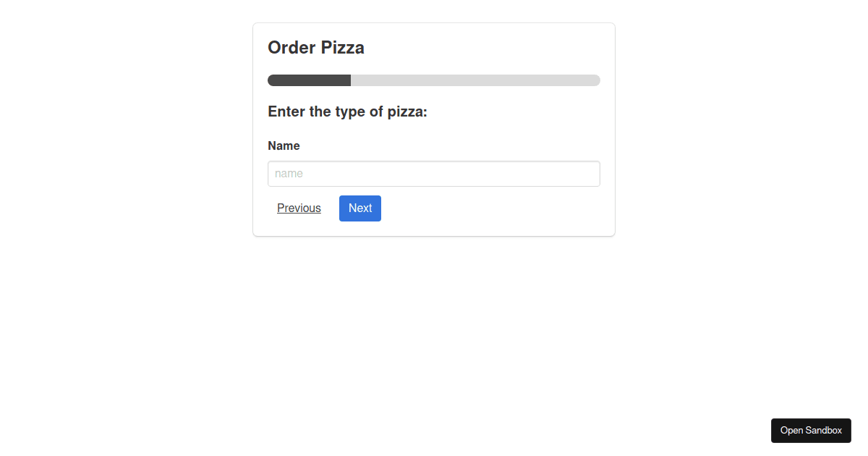Click the "Name" field label
This screenshot has height=456, width=868.
pos(284,145)
